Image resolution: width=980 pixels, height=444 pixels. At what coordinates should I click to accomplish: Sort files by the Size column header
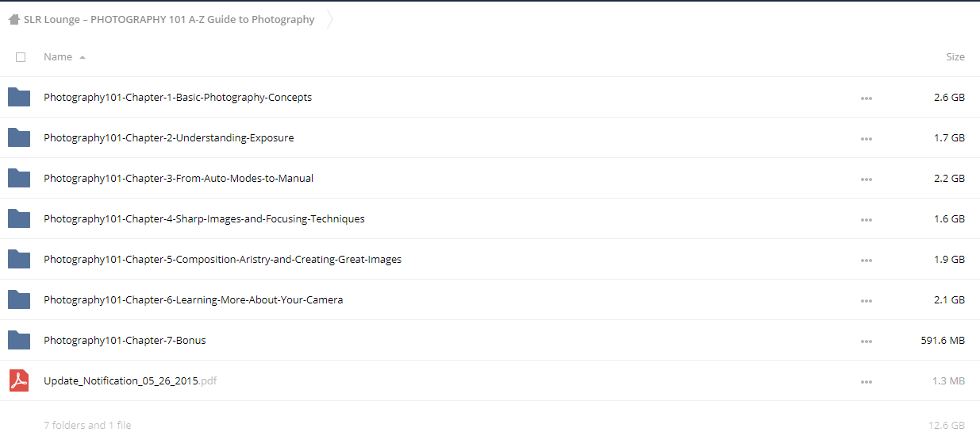[955, 57]
